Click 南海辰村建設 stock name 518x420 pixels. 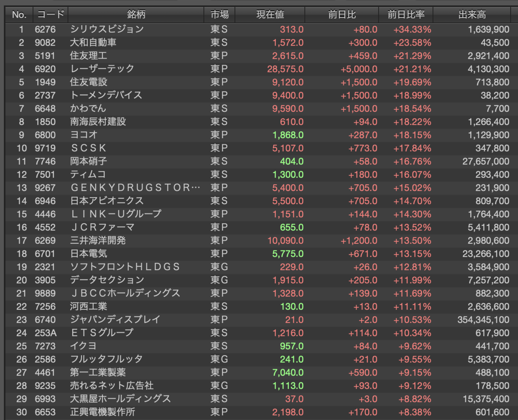(98, 122)
